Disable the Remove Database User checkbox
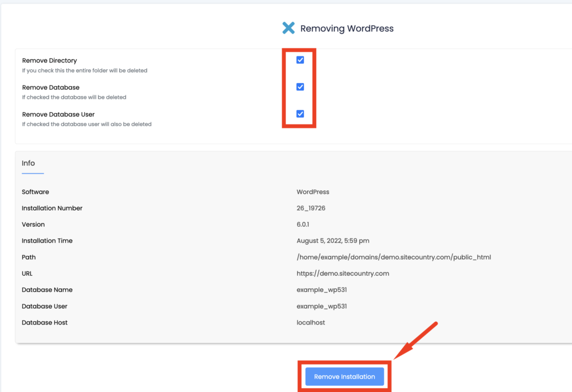 300,114
